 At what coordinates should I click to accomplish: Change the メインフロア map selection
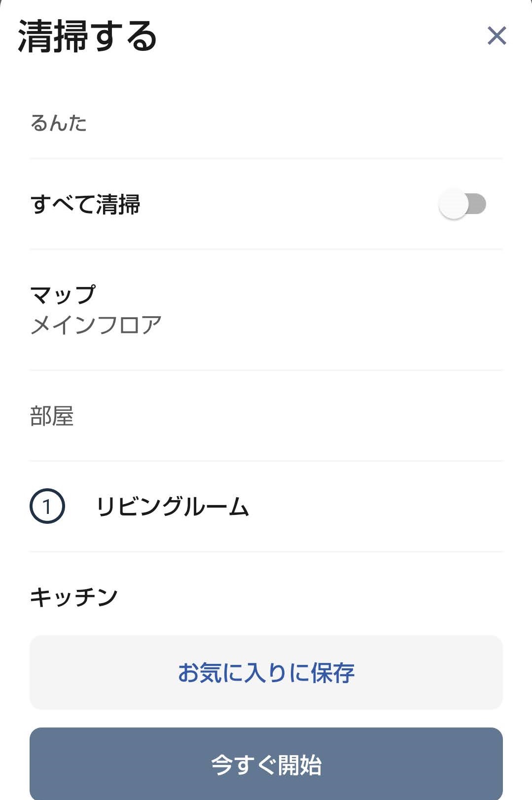[96, 325]
